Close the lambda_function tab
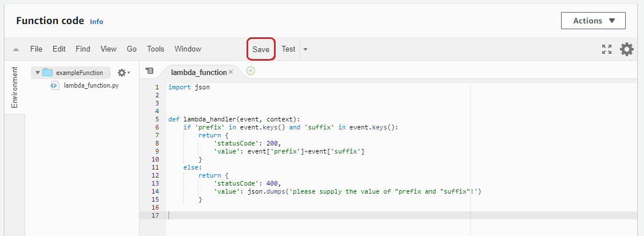Screen dimensions: 644x236 231,72
